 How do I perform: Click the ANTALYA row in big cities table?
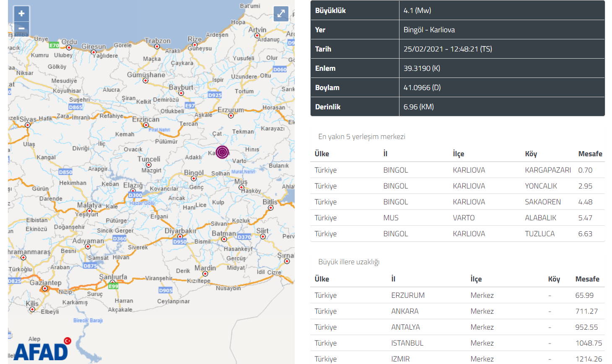point(457,327)
